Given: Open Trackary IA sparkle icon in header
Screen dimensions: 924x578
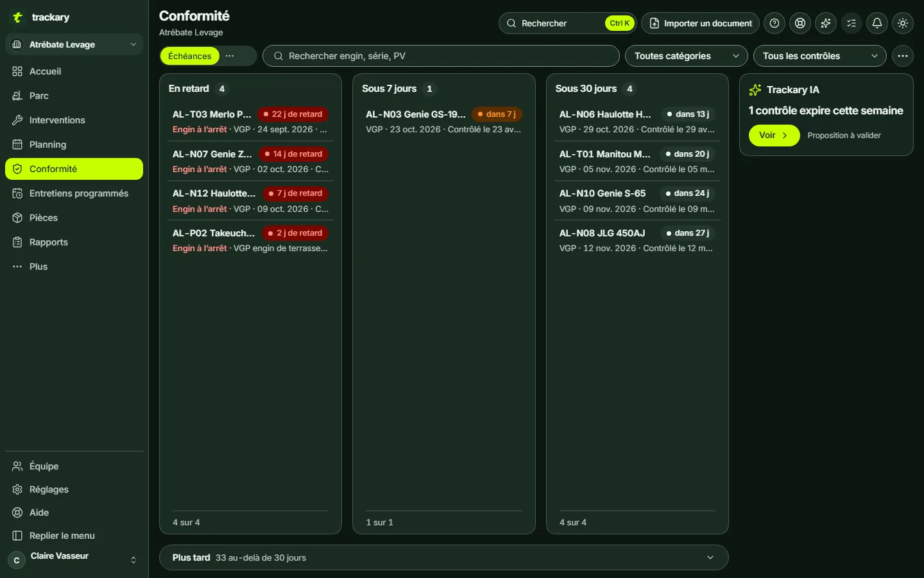Looking at the screenshot, I should (826, 23).
